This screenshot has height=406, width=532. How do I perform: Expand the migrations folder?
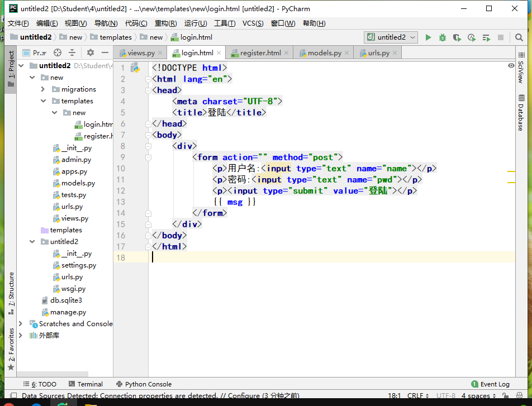tap(43, 89)
